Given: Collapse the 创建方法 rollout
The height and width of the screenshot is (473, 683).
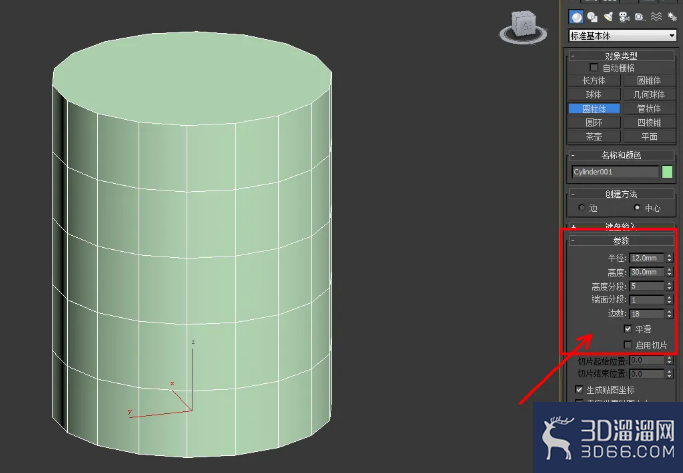Looking at the screenshot, I should [622, 194].
